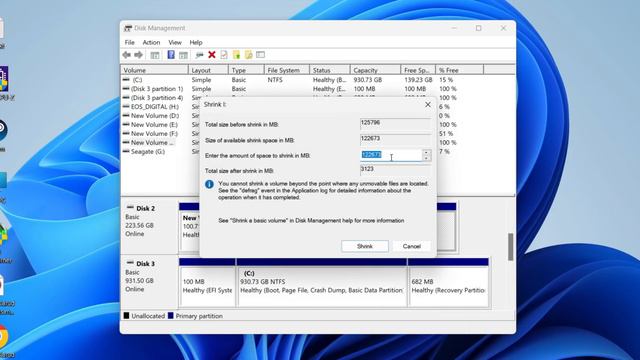Click the Disk Management title bar icon
The image size is (640, 360).
tap(128, 28)
